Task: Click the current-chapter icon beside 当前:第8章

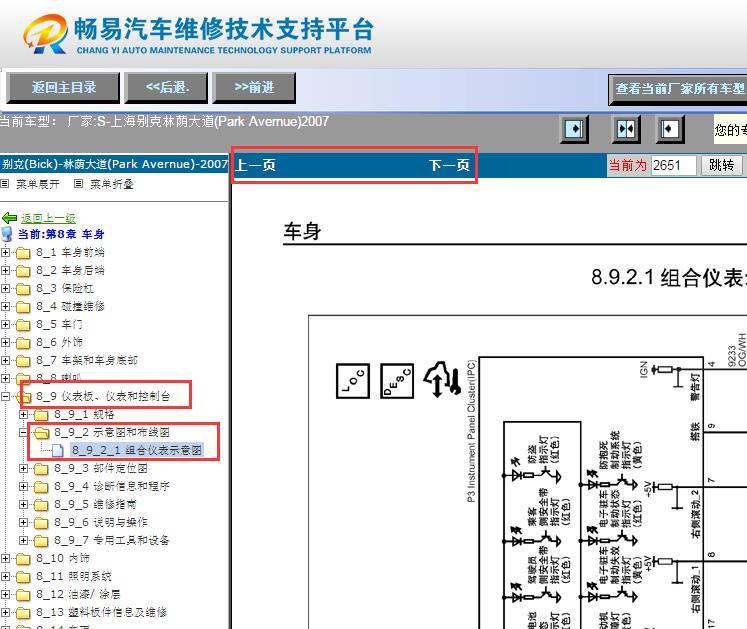Action: pyautogui.click(x=7, y=234)
